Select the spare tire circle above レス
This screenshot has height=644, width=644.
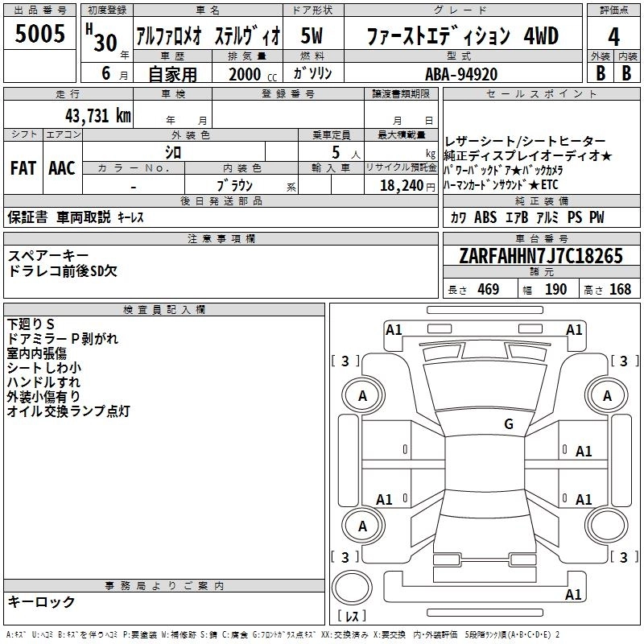352,588
